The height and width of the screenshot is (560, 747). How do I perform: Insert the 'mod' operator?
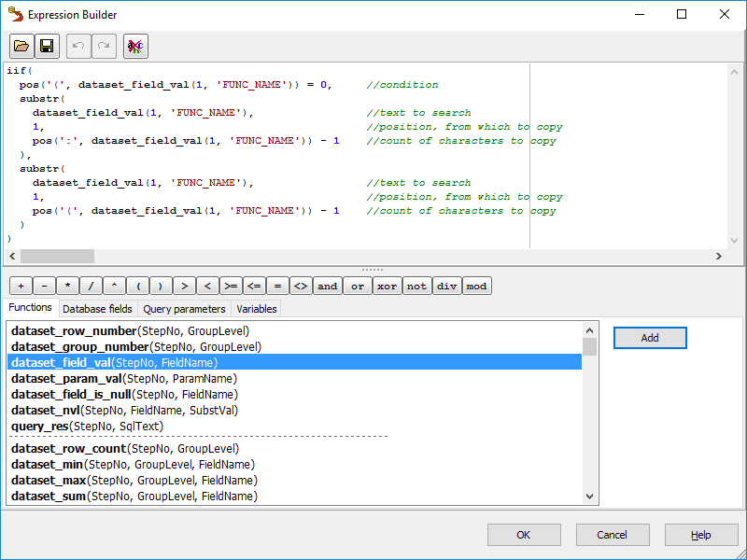click(476, 287)
